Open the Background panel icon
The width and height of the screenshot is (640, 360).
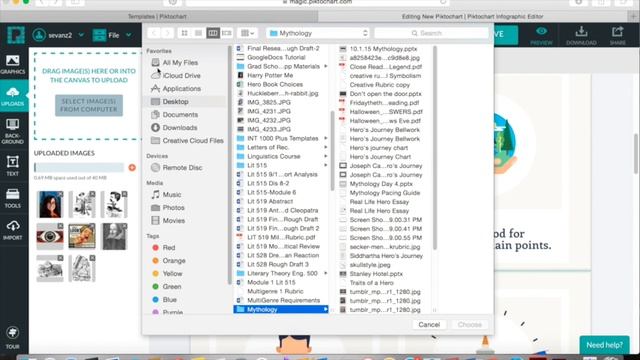pos(13,131)
